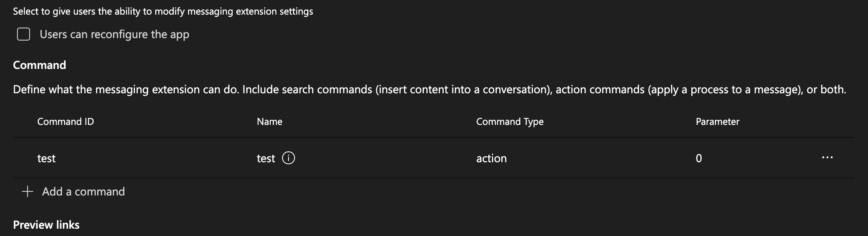Click the Preview links heading
This screenshot has height=236, width=868.
coord(46,224)
